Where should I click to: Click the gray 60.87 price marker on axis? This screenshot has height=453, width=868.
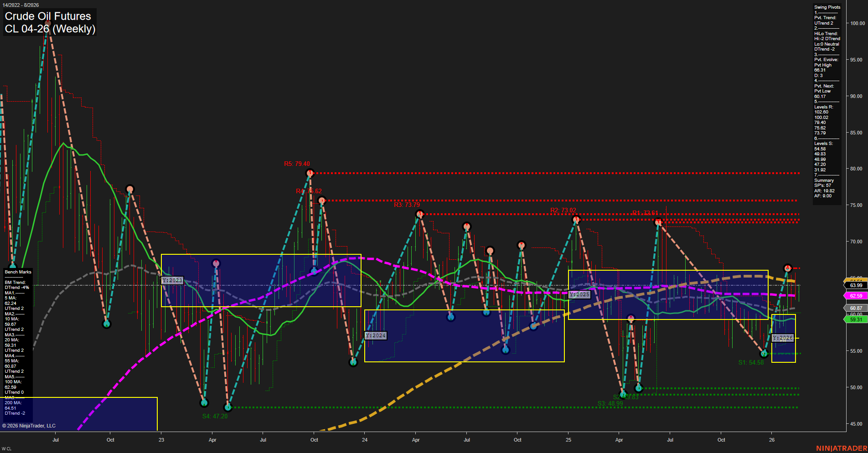(x=856, y=308)
